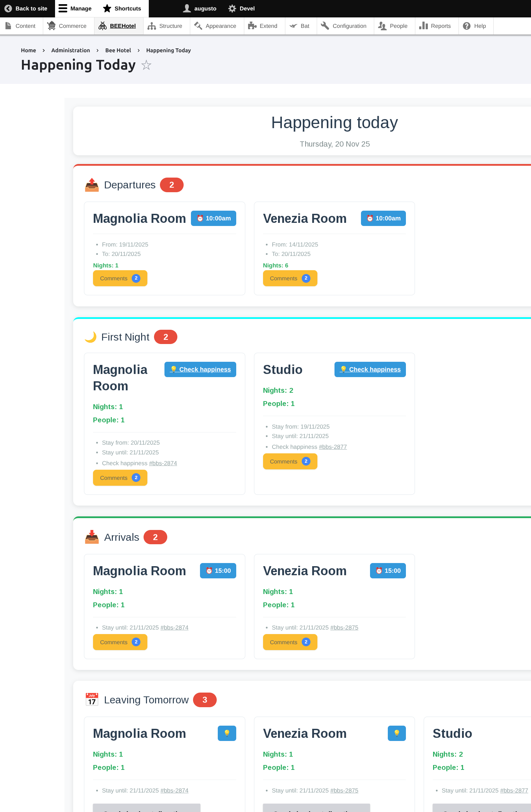Add Happening Today to shortcuts star

pos(146,65)
